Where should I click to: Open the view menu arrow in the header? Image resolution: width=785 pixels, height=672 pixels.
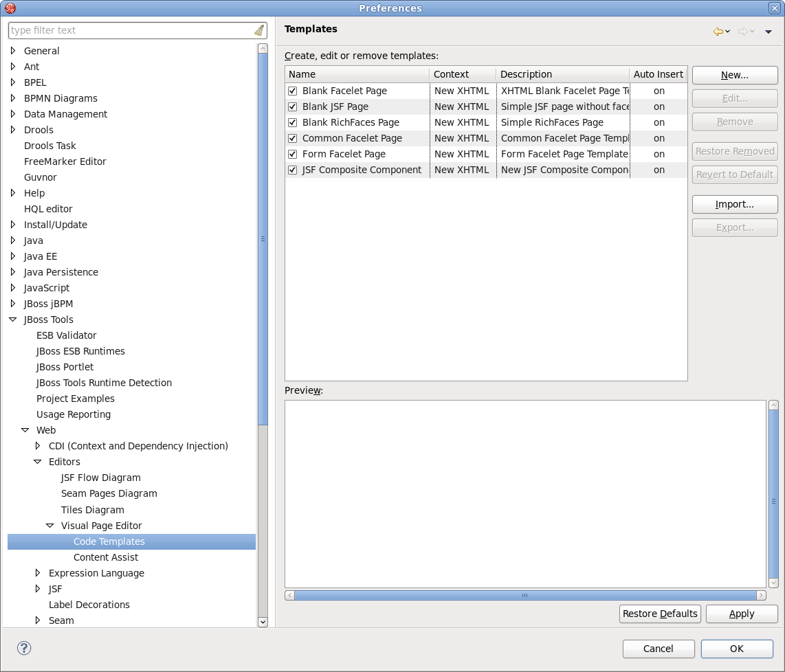click(x=768, y=32)
